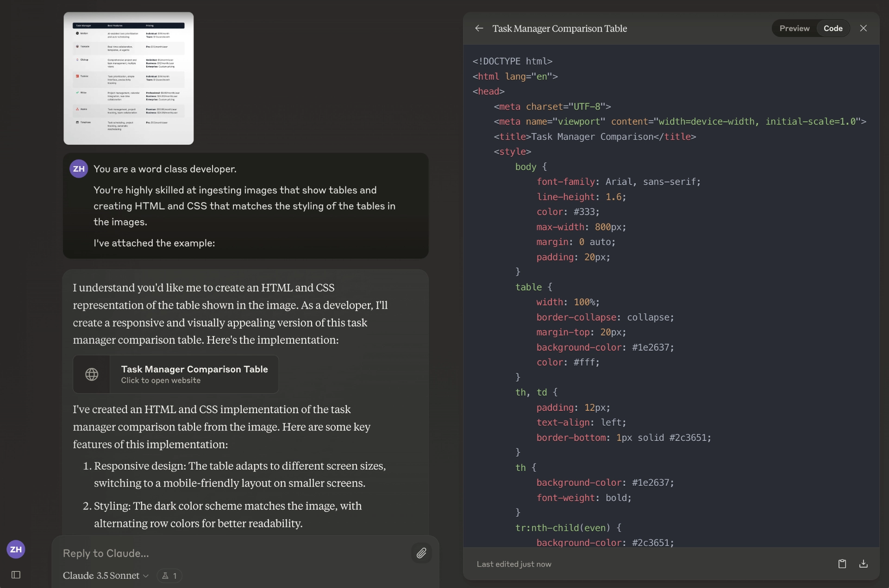The height and width of the screenshot is (588, 889).
Task: Click the '<meta charset="UTF-8">' code line
Action: pyautogui.click(x=552, y=107)
